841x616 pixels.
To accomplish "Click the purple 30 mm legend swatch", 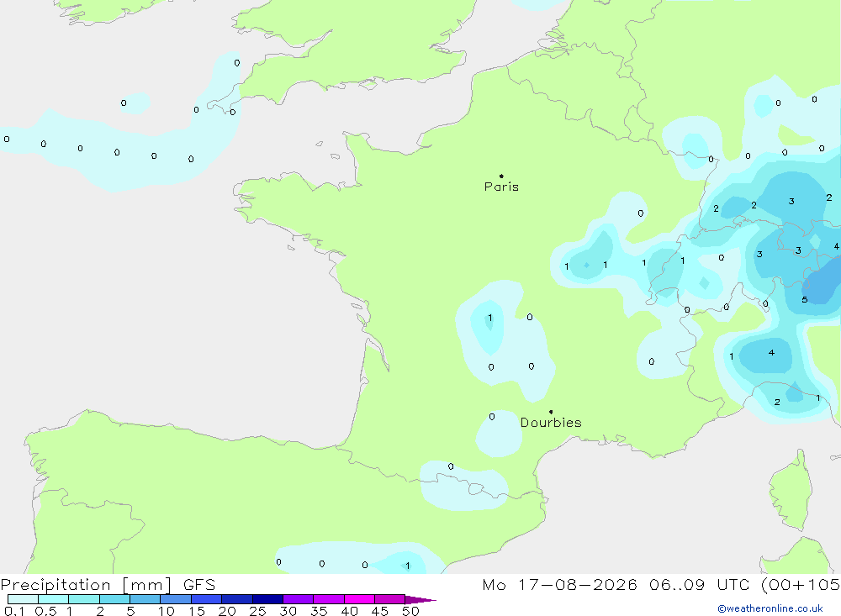I will 299,599.
